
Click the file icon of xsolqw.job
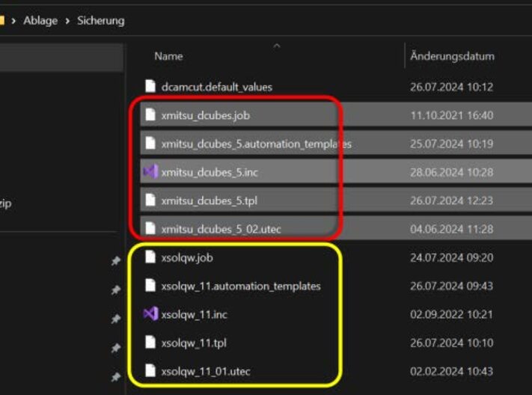[x=150, y=257]
